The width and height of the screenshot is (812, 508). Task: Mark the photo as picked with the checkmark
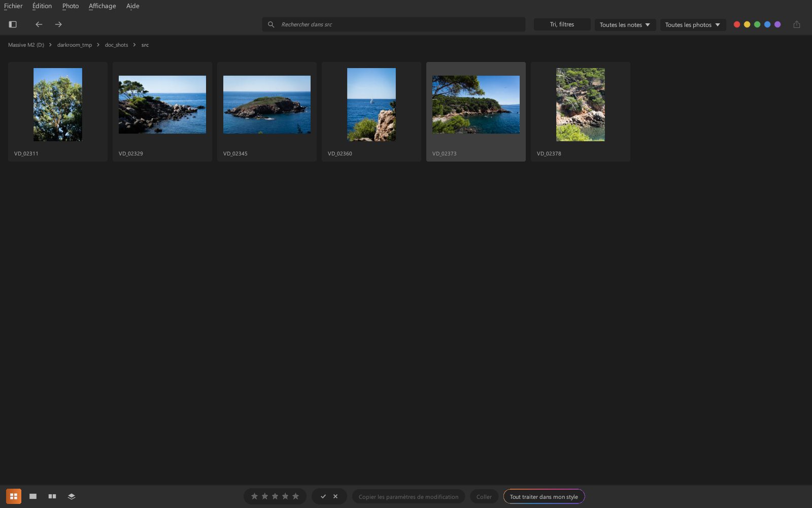point(323,496)
